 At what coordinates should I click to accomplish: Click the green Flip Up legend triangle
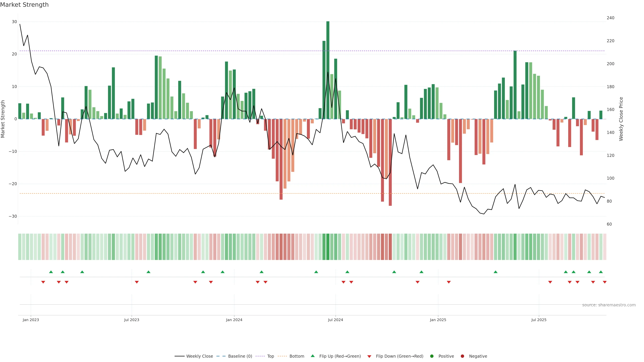point(312,356)
